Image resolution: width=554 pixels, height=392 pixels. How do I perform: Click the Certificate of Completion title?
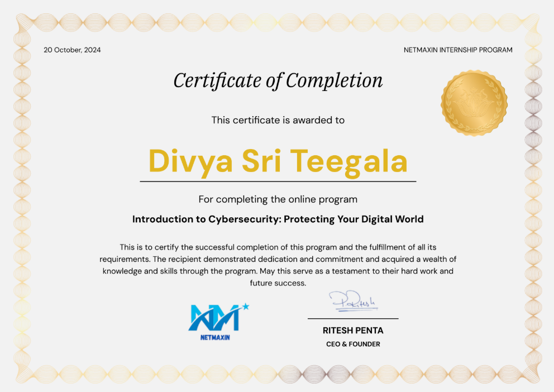[x=278, y=81]
